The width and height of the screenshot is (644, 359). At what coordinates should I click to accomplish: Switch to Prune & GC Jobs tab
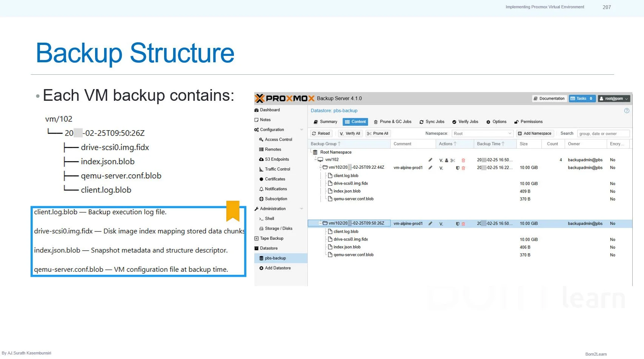(392, 122)
